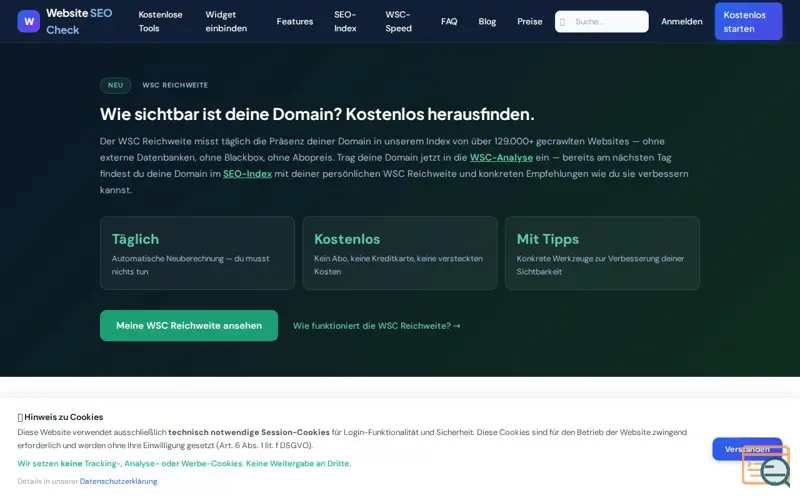Accept cookies with the Verstanden button

point(747,449)
